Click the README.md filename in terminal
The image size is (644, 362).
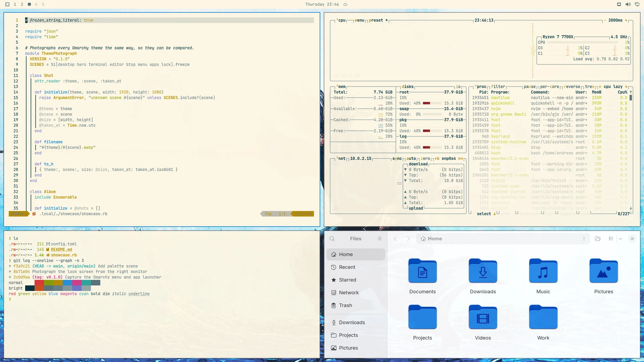61,250
